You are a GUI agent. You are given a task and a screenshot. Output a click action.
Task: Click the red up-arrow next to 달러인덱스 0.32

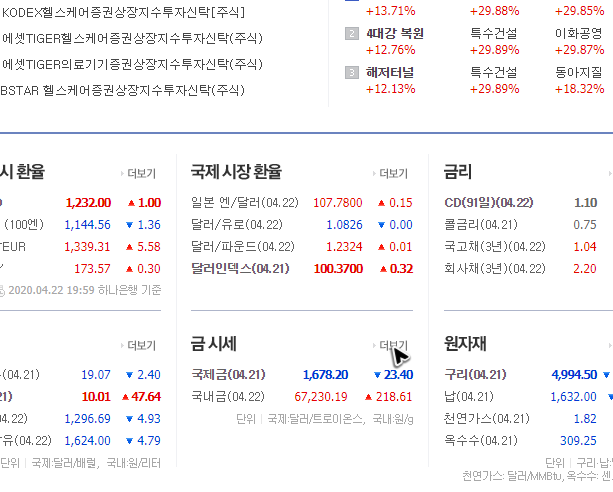tap(383, 269)
